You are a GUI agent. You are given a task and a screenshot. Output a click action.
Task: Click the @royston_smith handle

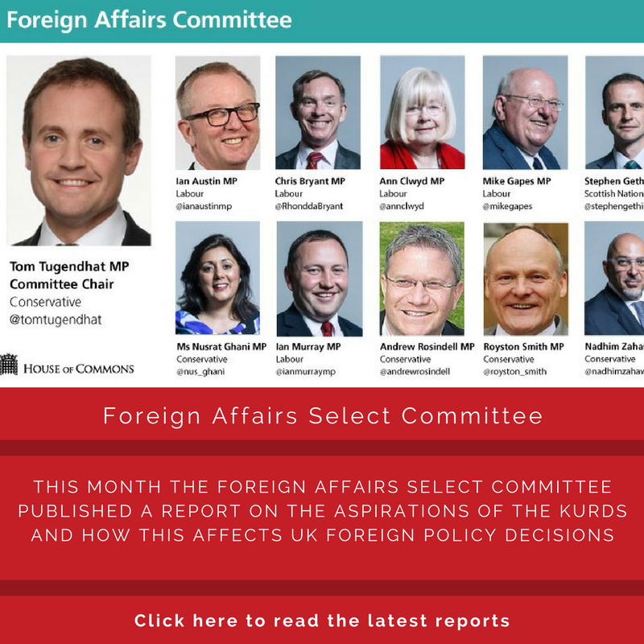(x=515, y=372)
